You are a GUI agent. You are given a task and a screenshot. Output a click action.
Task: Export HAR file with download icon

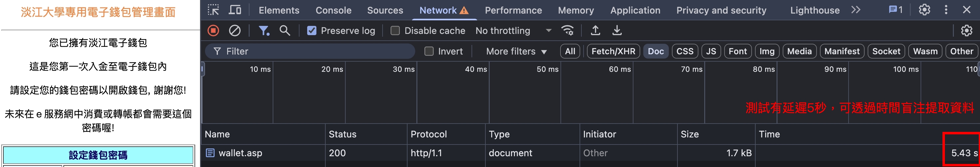pyautogui.click(x=617, y=31)
